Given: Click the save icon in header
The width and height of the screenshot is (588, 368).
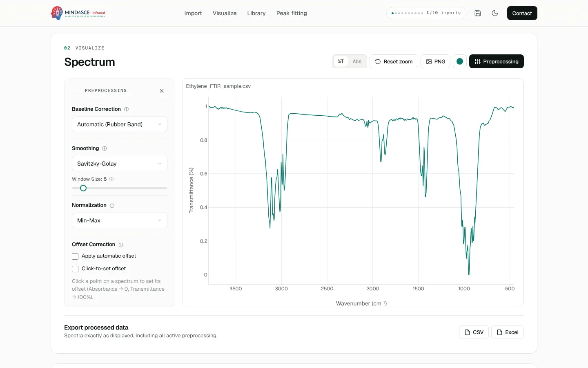Looking at the screenshot, I should tap(478, 13).
